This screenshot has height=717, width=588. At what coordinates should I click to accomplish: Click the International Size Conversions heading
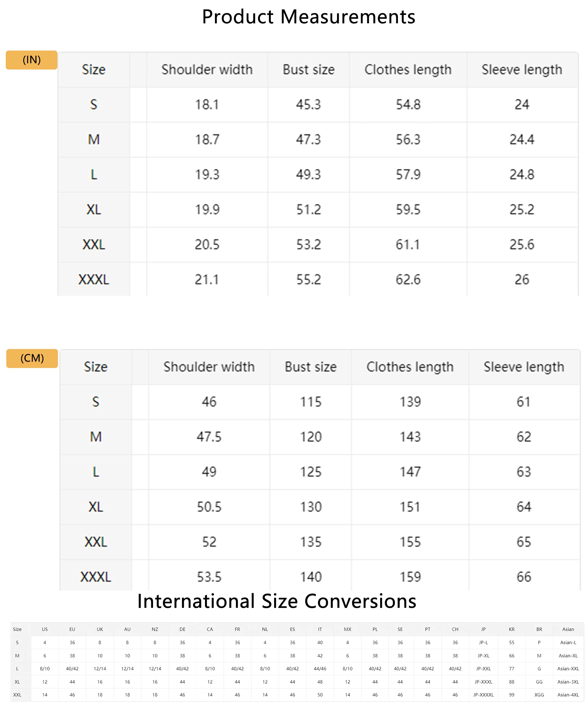click(277, 602)
